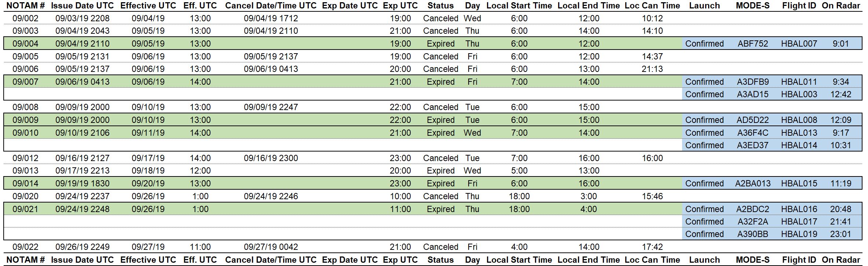The width and height of the screenshot is (868, 266).
Task: Click Flight ID HBAL007
Action: (x=799, y=44)
